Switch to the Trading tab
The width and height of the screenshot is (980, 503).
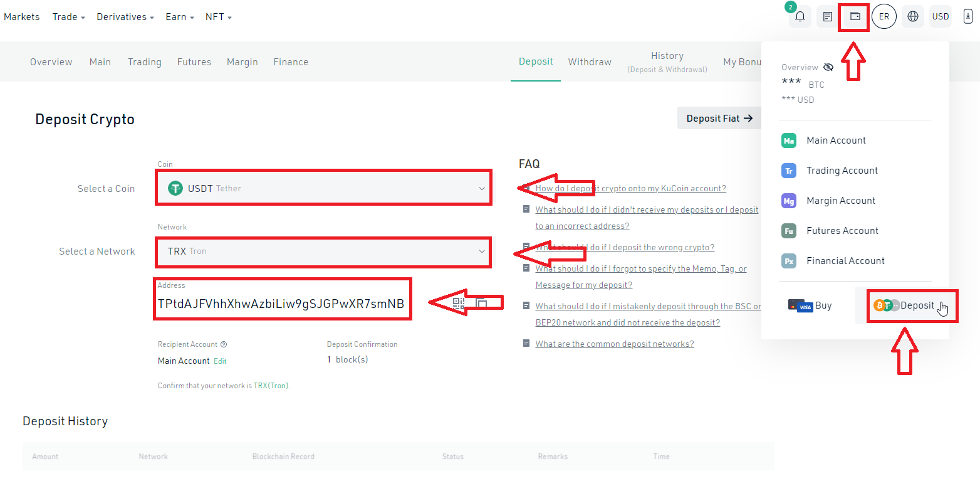[145, 62]
